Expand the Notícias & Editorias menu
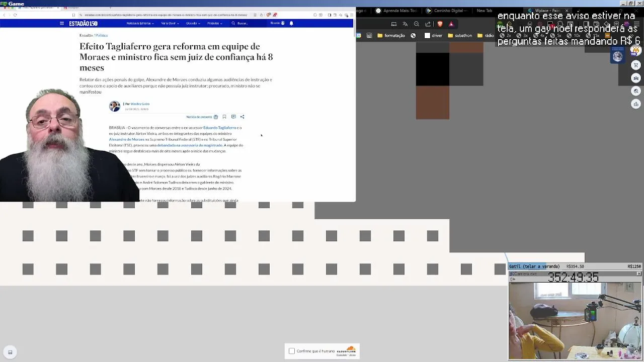This screenshot has width=644, height=362. point(140,23)
